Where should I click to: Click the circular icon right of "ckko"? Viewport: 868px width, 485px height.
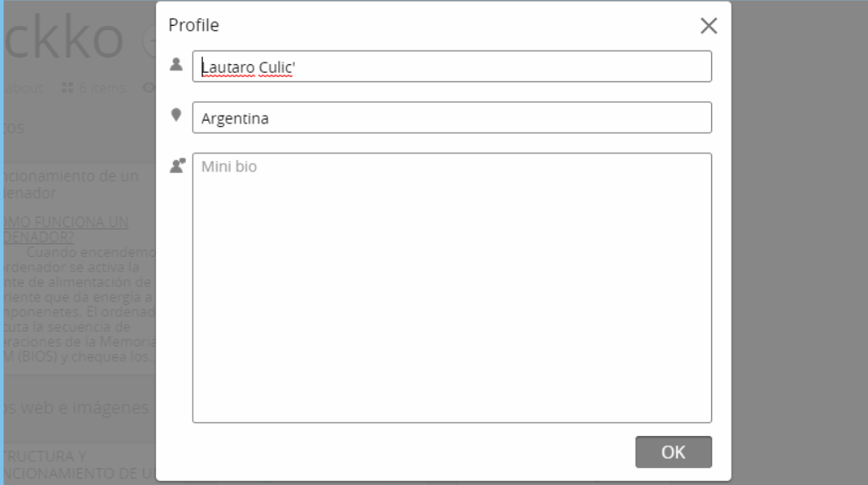[x=147, y=39]
